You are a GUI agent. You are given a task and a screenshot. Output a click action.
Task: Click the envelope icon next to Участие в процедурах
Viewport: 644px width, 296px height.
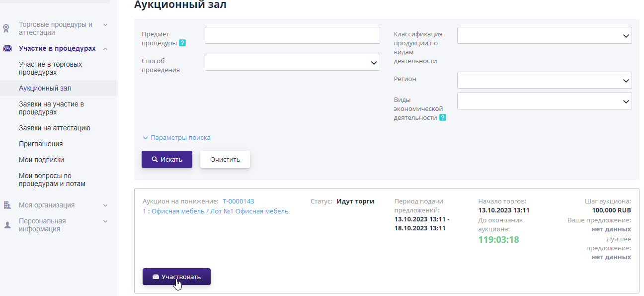7,48
